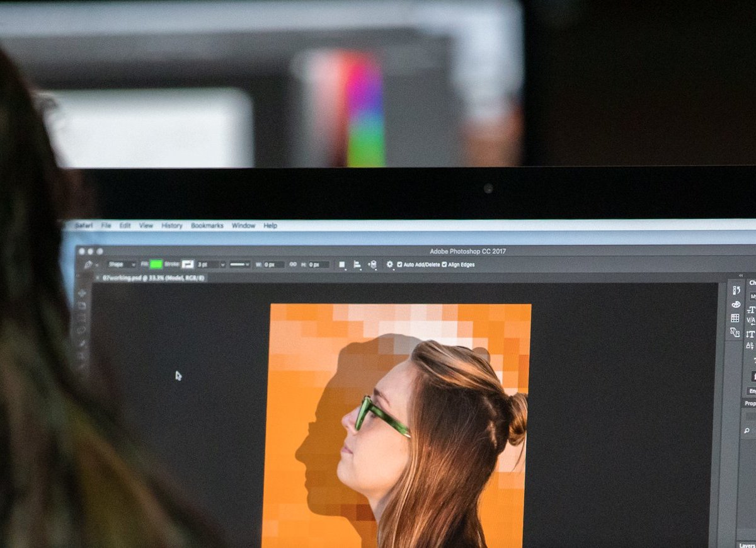This screenshot has width=756, height=548.
Task: Close the 07working.psd document tab
Action: tap(98, 278)
